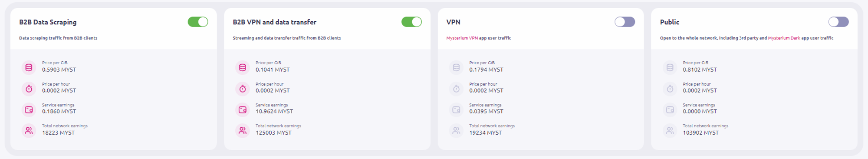Click Public card total network earnings icon
This screenshot has height=159, width=868.
[x=670, y=130]
